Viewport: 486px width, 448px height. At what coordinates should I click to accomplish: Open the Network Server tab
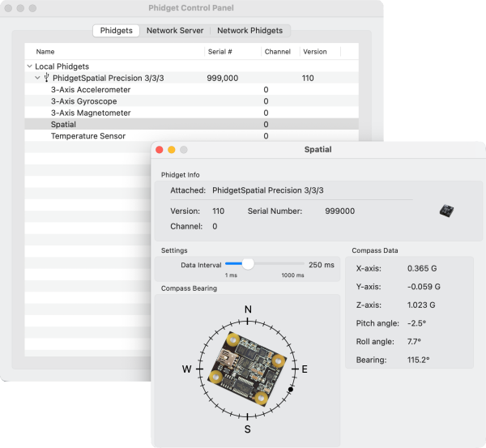point(175,31)
